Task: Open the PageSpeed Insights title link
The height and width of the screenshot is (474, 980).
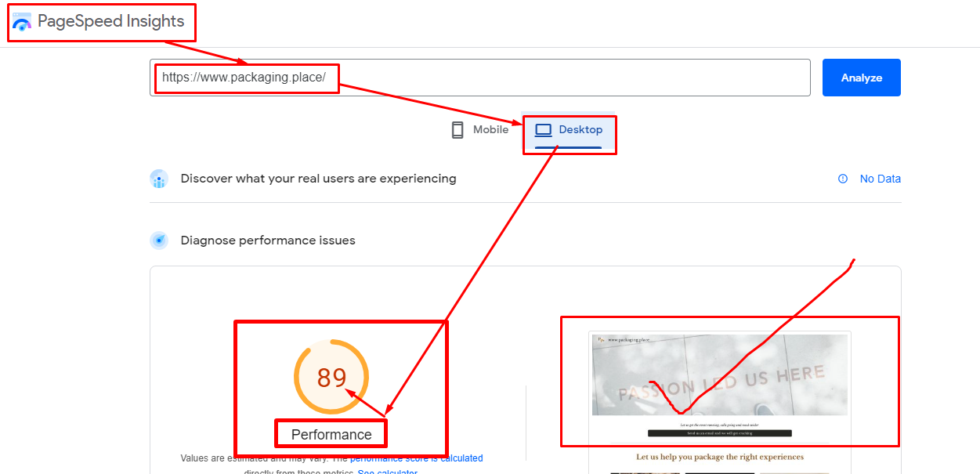Action: click(110, 21)
